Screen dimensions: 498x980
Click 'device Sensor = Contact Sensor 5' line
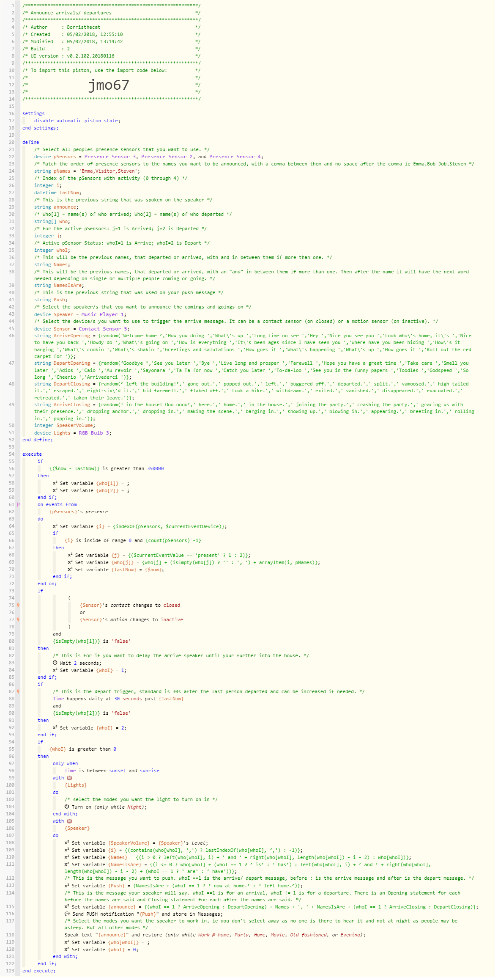pyautogui.click(x=82, y=329)
